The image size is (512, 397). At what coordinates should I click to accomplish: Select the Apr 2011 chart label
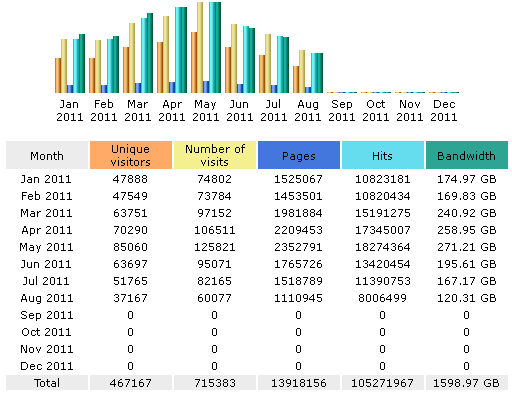point(172,111)
